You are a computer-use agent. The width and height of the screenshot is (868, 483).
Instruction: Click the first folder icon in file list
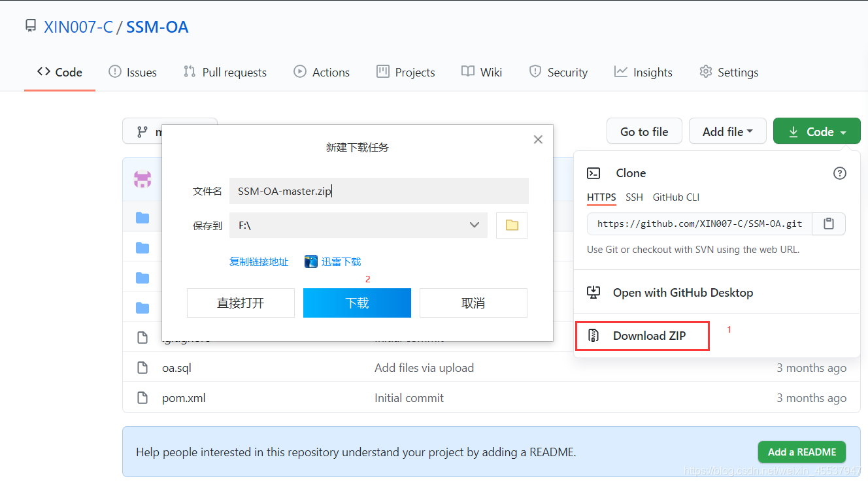(x=142, y=218)
